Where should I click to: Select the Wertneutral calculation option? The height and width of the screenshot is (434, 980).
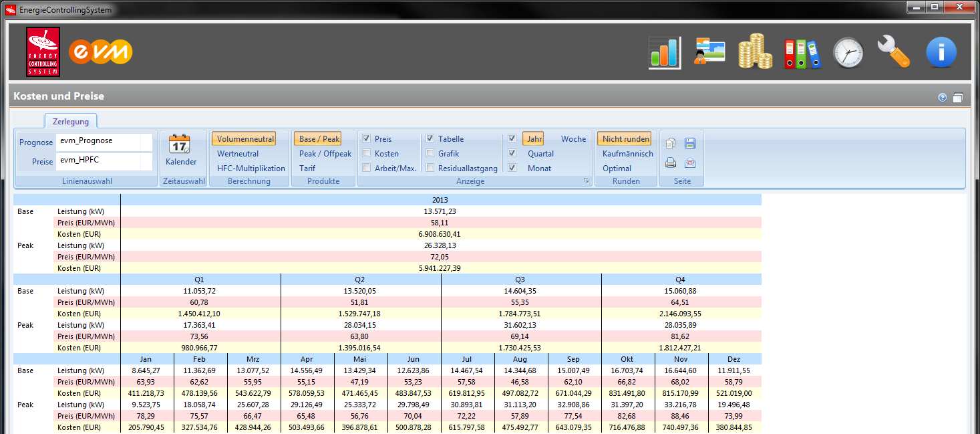(238, 154)
